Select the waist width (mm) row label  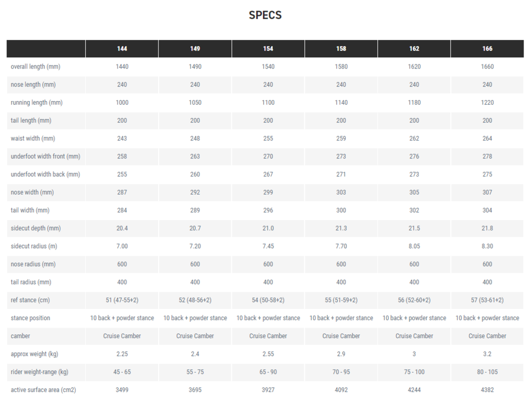[33, 139]
